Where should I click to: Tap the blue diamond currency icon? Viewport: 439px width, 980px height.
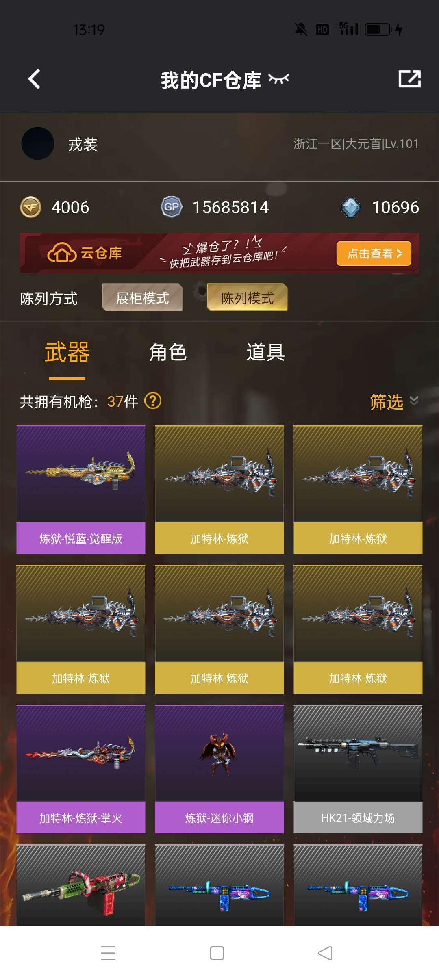pos(350,207)
